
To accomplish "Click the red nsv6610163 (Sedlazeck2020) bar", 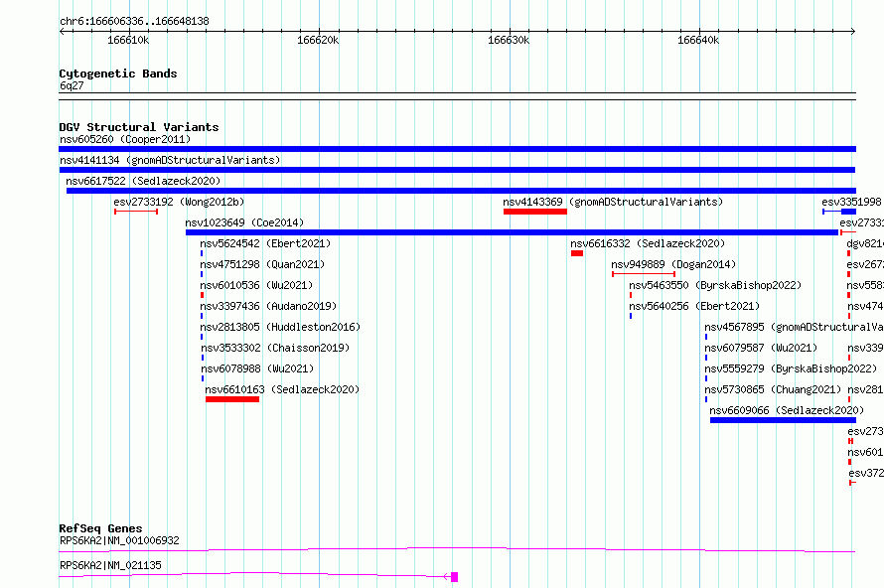I will point(232,399).
